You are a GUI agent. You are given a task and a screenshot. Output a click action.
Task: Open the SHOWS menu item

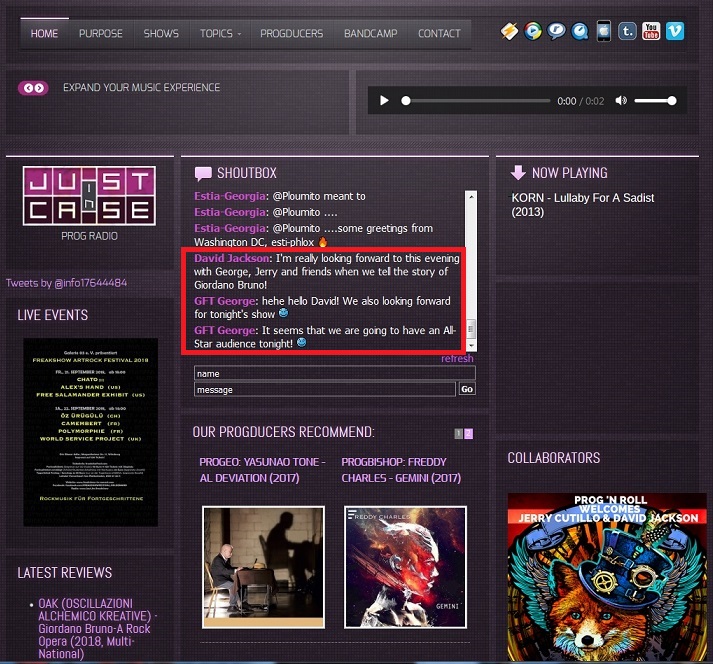point(161,34)
